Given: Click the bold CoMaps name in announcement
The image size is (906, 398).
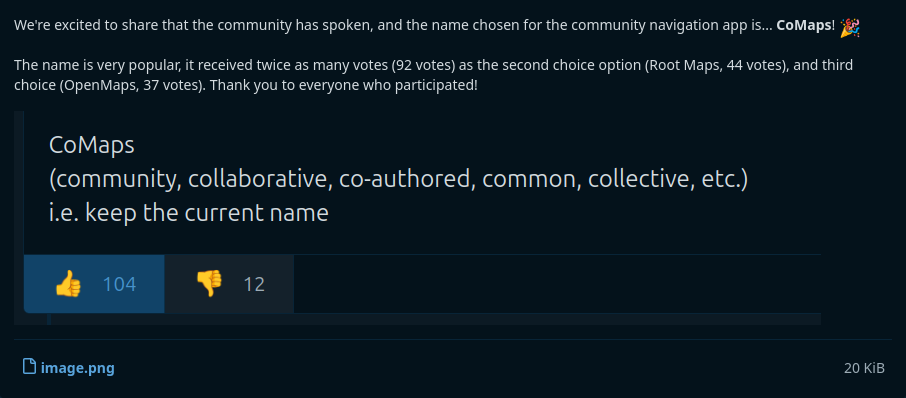Looking at the screenshot, I should point(804,27).
